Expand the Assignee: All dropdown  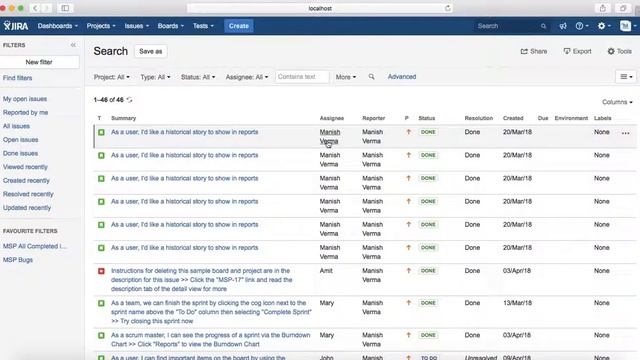[x=247, y=77]
